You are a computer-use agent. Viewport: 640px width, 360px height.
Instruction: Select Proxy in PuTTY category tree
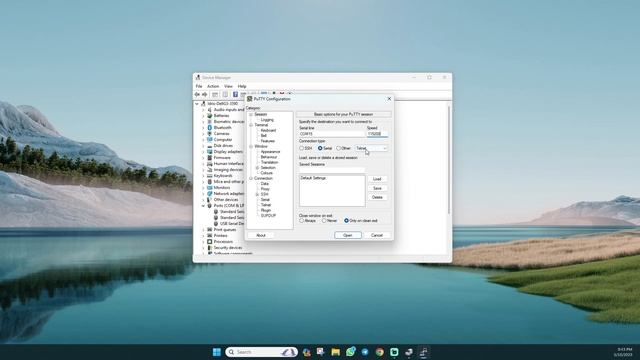pos(265,189)
